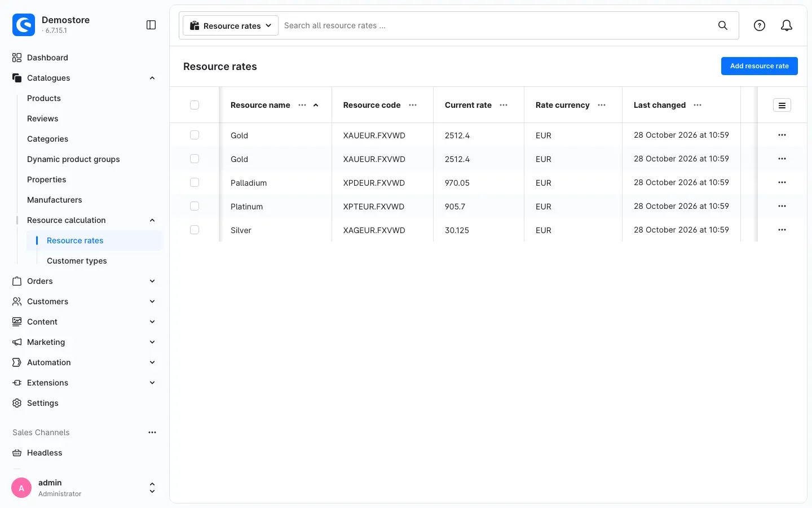Viewport: 812px width, 508px height.
Task: Click the XPDEUR.FXVWD resource code cell
Action: tap(374, 183)
